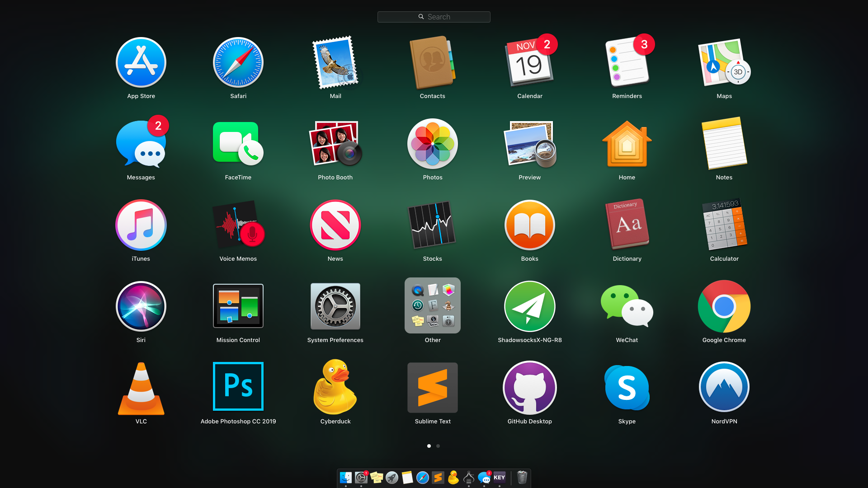Open the News app
This screenshot has height=488, width=868.
pyautogui.click(x=335, y=225)
